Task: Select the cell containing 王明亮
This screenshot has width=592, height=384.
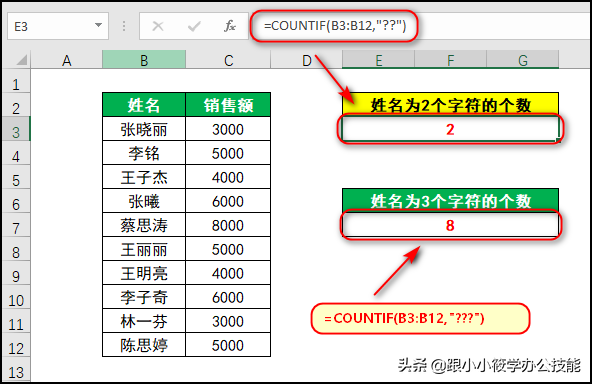Action: click(144, 273)
